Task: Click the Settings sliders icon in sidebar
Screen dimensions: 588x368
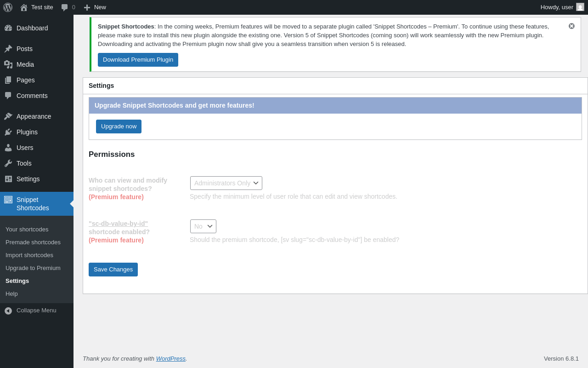Action: click(x=8, y=179)
